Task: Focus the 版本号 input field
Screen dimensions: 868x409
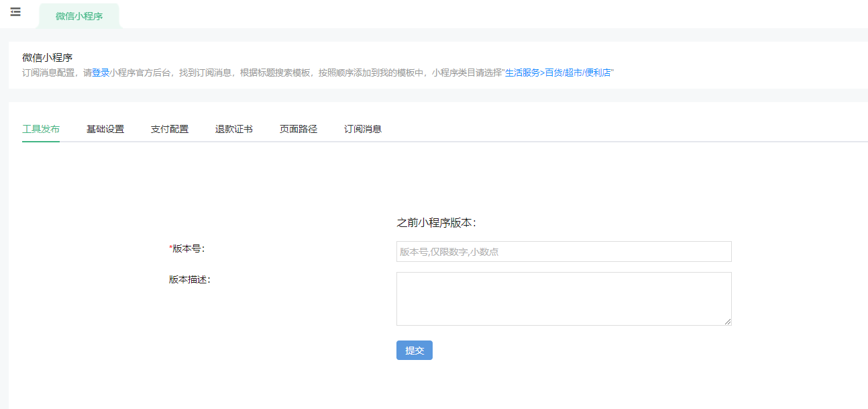Action: pyautogui.click(x=564, y=252)
